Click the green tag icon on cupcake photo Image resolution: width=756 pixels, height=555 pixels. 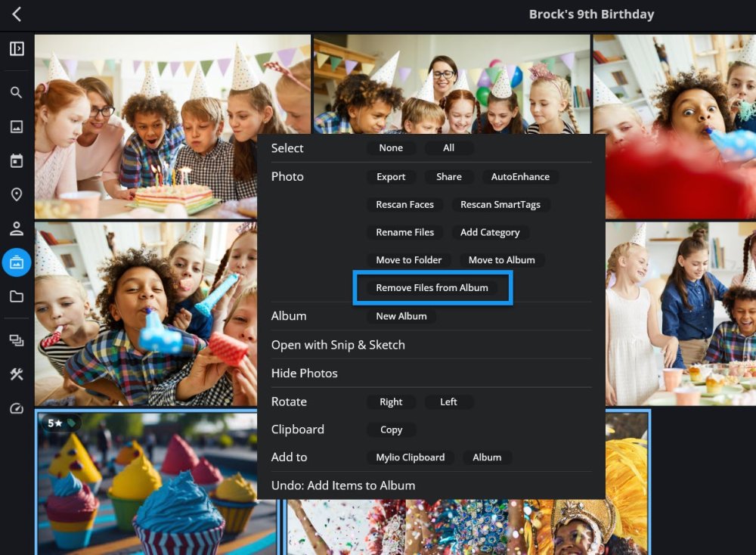point(71,423)
